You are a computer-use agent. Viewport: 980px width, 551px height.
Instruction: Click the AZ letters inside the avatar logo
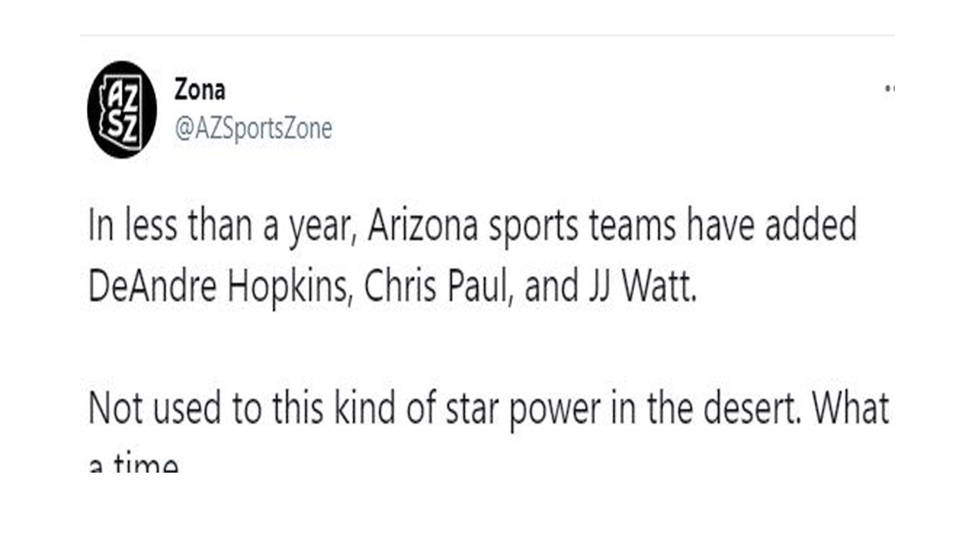[123, 94]
